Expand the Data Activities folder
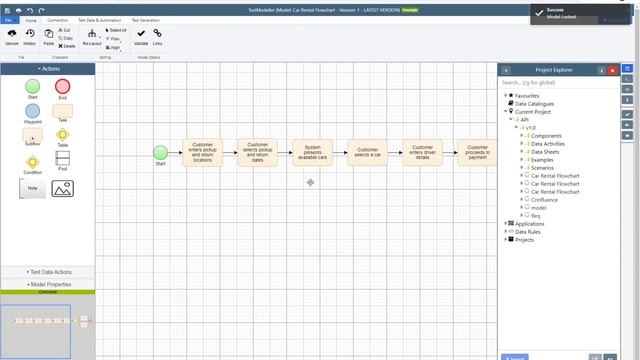This screenshot has width=640, height=360. point(522,144)
